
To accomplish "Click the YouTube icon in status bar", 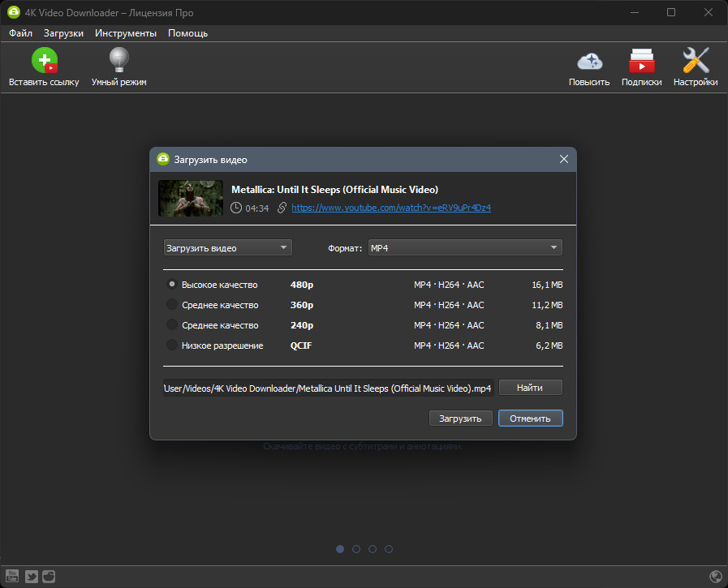I will pyautogui.click(x=12, y=576).
